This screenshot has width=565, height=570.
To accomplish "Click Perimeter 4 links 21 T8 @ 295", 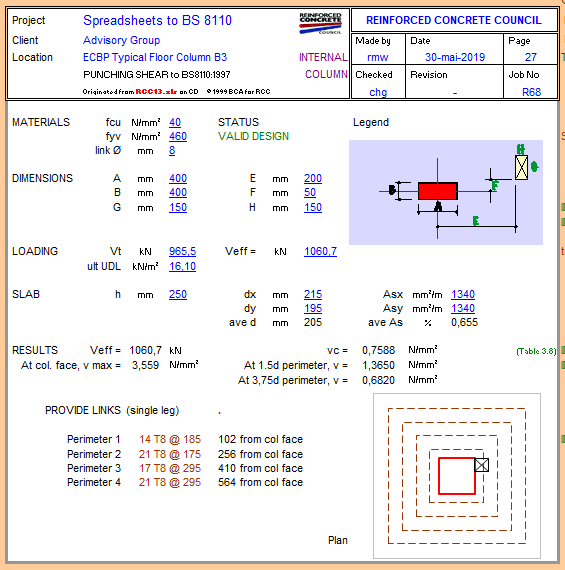I will (170, 482).
